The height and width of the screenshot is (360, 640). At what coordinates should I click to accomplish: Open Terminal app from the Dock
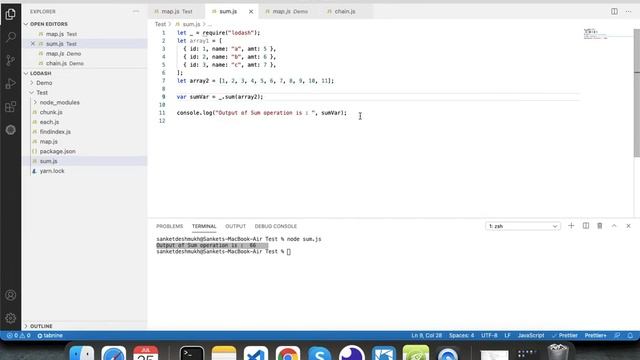192,353
